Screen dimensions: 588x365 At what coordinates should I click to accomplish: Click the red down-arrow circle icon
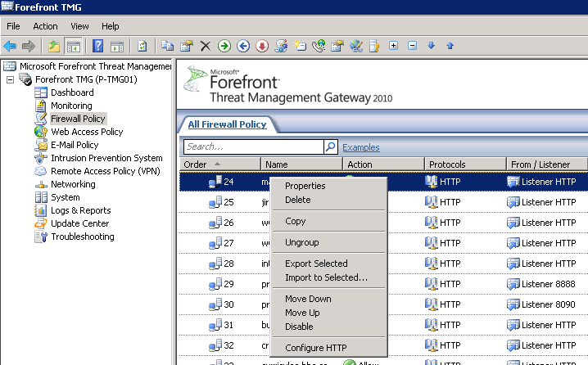pos(262,46)
